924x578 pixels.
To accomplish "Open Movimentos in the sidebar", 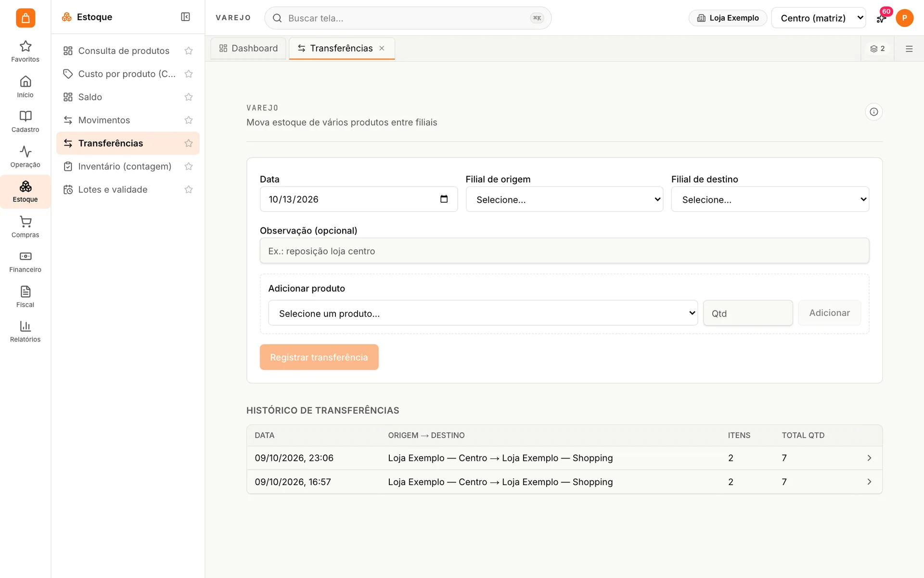I will 128,120.
